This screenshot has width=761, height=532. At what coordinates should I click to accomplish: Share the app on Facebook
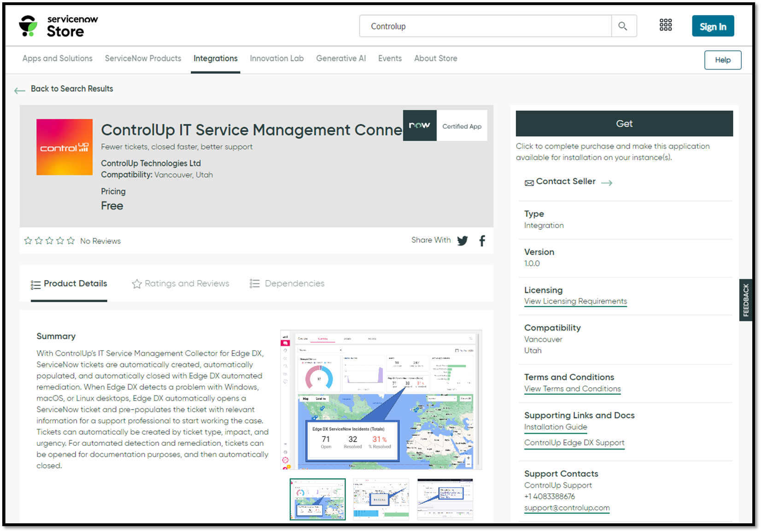pos(482,240)
